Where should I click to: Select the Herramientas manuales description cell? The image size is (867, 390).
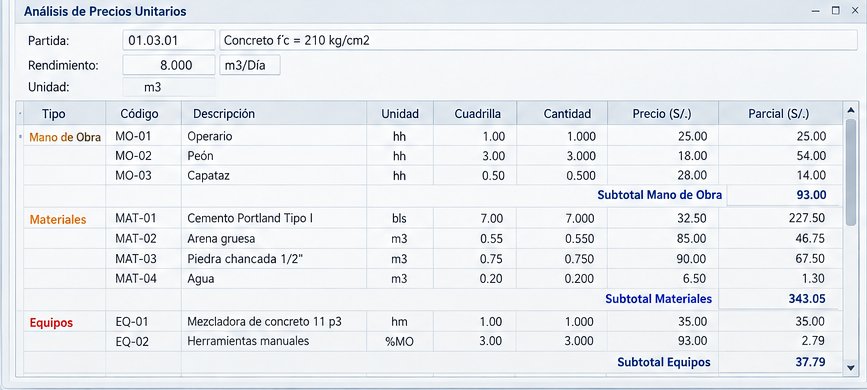[274, 341]
